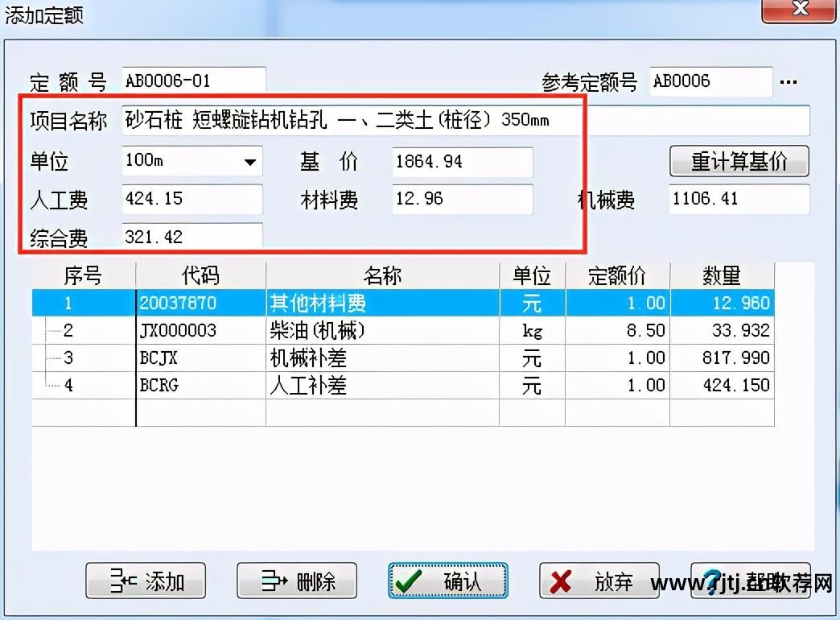Select row number 1 in table
840x620 pixels.
[84, 303]
